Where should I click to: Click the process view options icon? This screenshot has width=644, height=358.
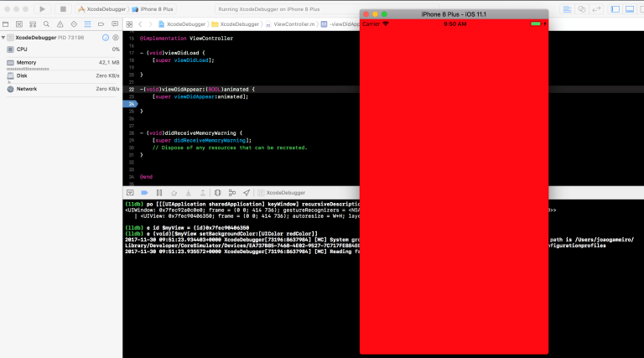click(x=116, y=38)
